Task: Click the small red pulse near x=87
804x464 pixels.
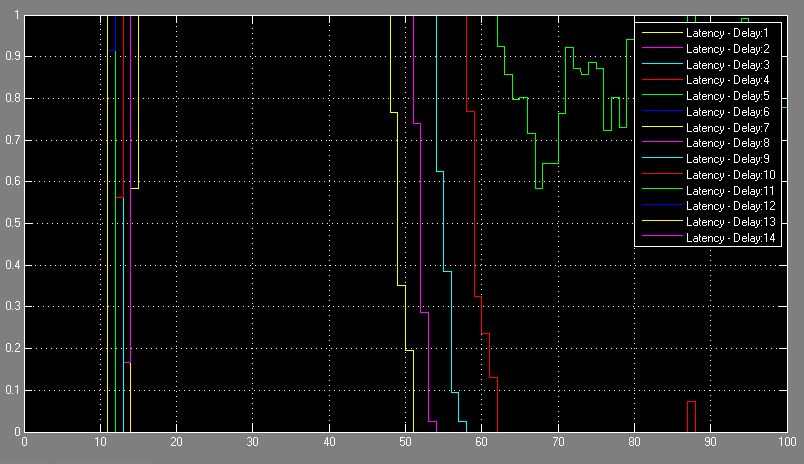Action: tap(691, 402)
